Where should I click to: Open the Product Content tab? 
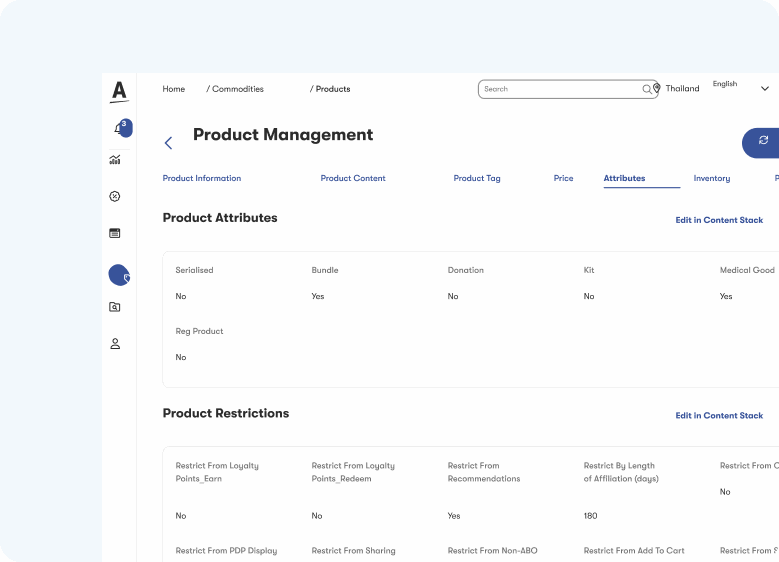(x=353, y=178)
